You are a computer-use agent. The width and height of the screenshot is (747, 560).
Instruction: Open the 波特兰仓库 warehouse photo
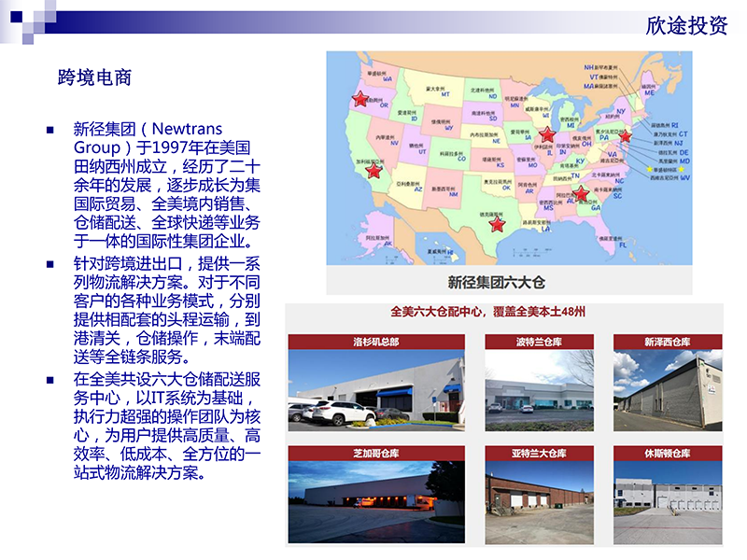[x=540, y=390]
